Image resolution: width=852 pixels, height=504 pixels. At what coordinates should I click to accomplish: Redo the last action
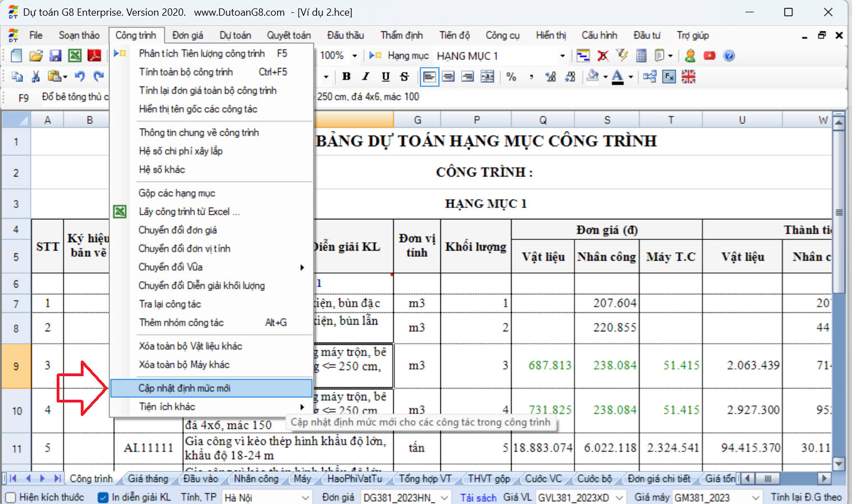[99, 76]
